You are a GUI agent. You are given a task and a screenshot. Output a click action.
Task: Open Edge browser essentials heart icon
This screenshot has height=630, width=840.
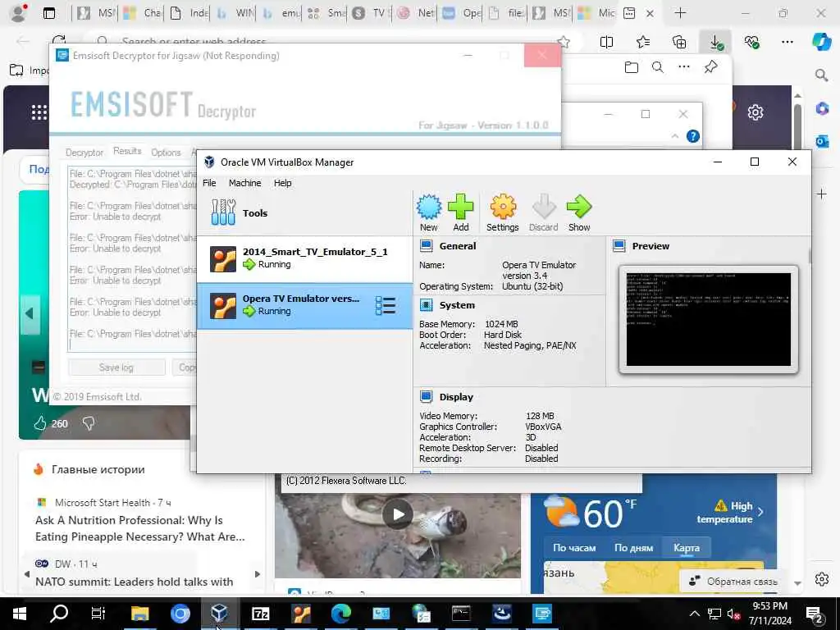click(x=751, y=42)
